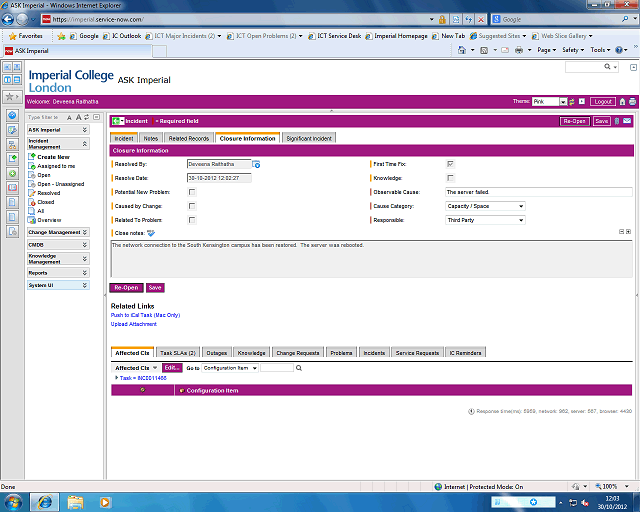
Task: Click the green back arrow beside Incident
Action: (117, 121)
